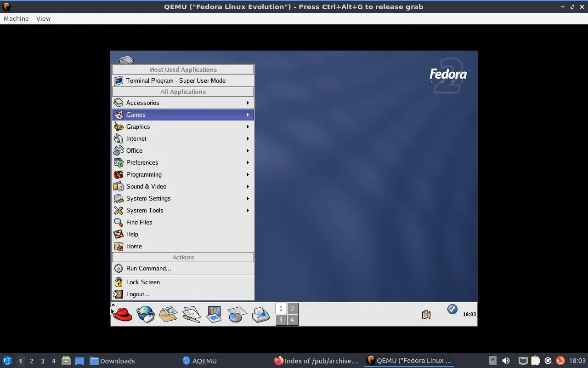
Task: Choose Logout... from the menu
Action: (x=183, y=294)
